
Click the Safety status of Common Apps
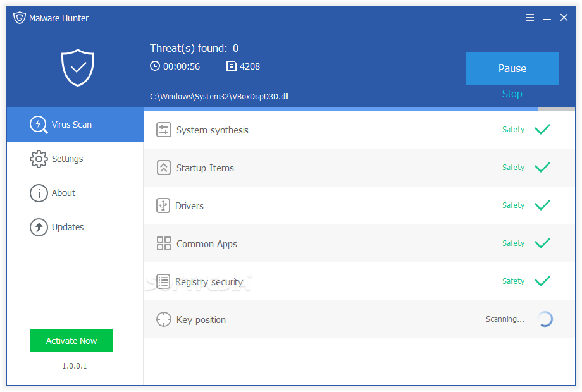[x=513, y=243]
